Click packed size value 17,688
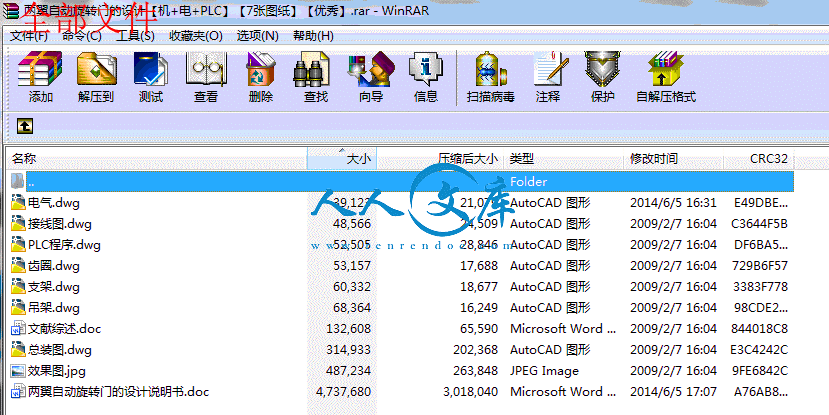Screen dimensions: 829x415 click(x=479, y=265)
